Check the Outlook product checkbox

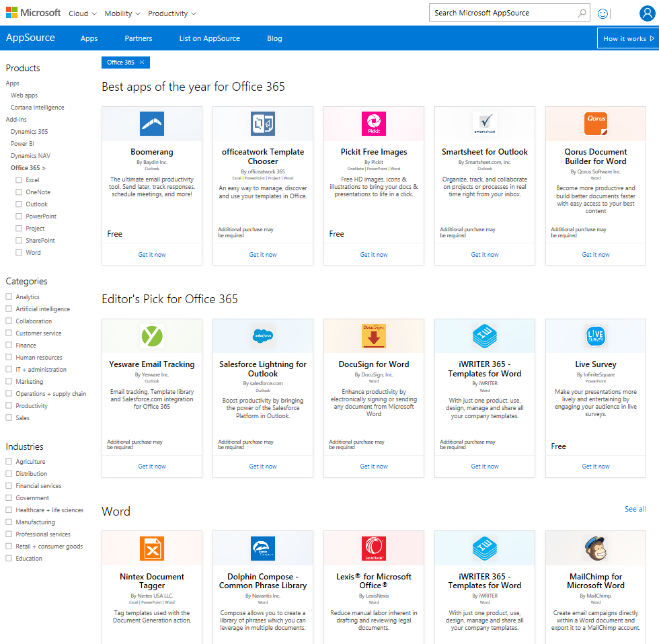[x=19, y=204]
